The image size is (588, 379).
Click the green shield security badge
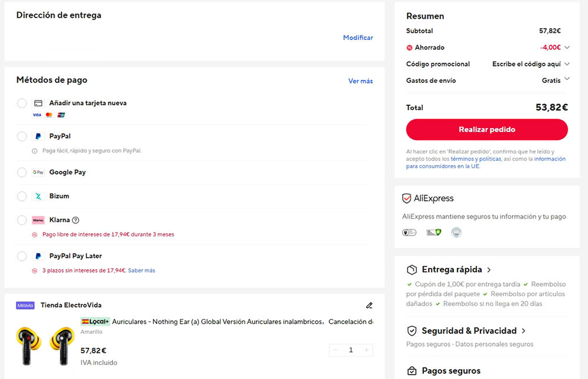click(433, 233)
